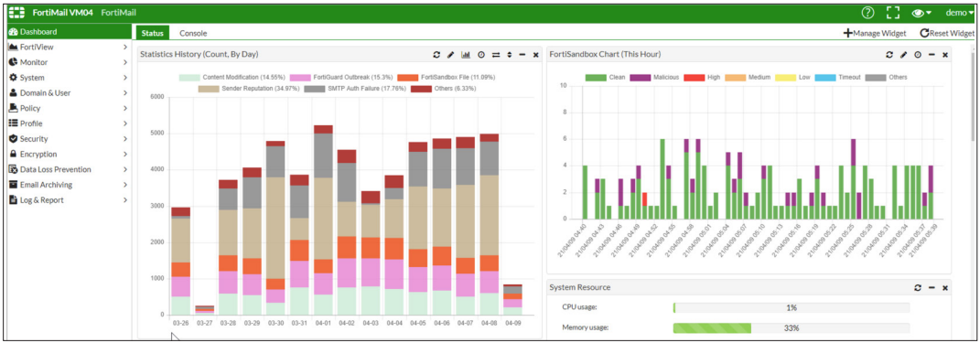Enter full screen mode via header icon
The height and width of the screenshot is (343, 980).
(x=893, y=13)
